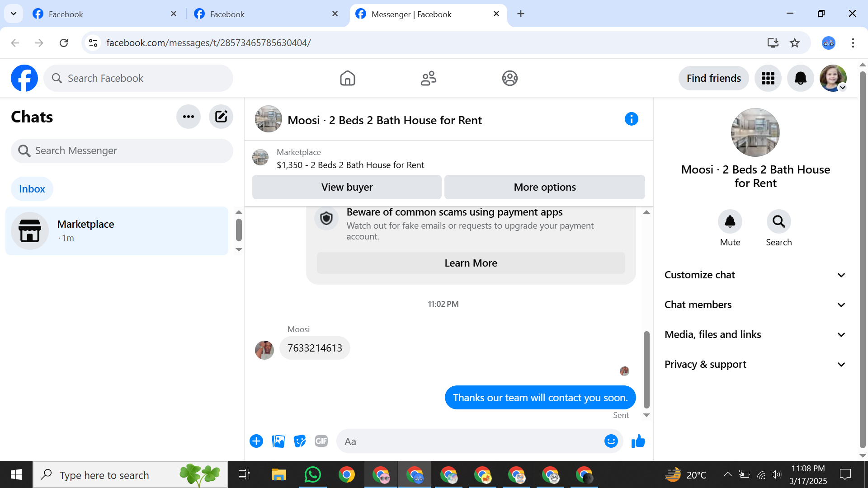Open the $1,350 Marketplace listing title
868x488 pixels.
point(350,165)
